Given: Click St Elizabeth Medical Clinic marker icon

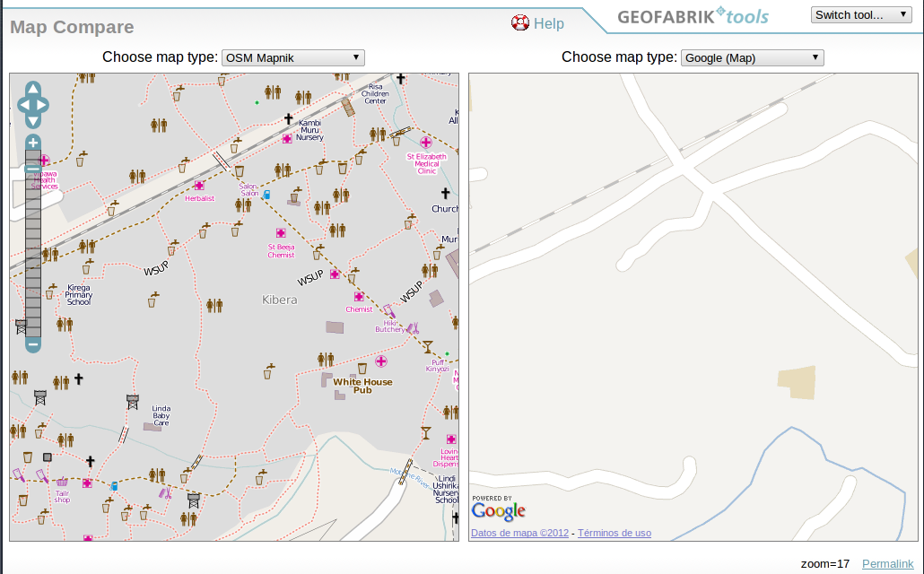Looking at the screenshot, I should [x=426, y=143].
